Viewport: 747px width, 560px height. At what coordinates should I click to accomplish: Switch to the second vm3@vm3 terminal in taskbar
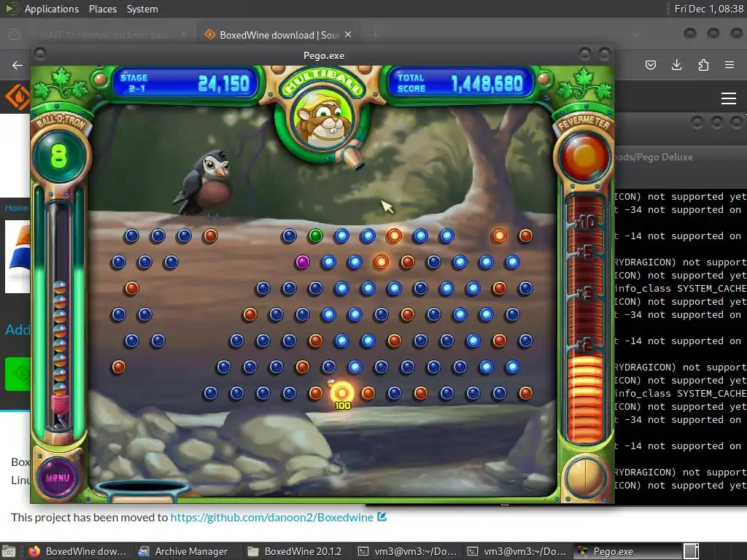pyautogui.click(x=517, y=551)
